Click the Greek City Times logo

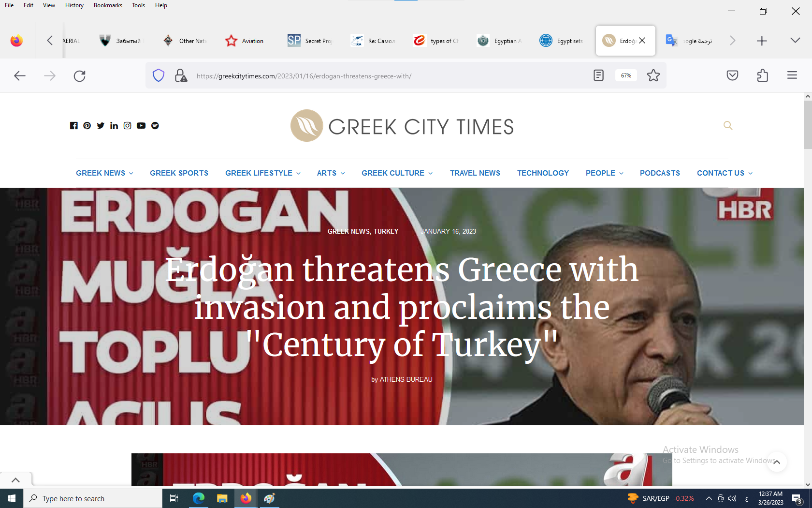tap(402, 126)
